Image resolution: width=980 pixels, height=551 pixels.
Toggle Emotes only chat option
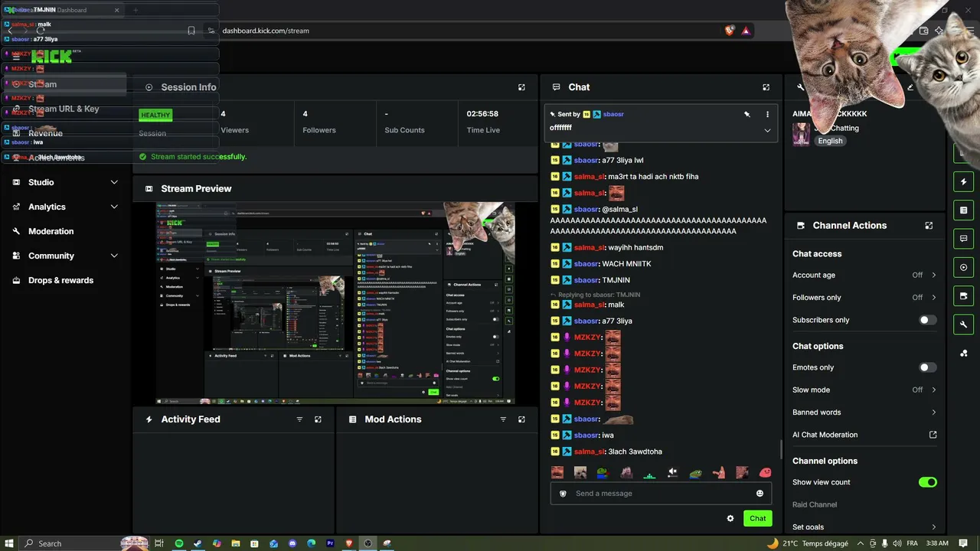point(927,367)
